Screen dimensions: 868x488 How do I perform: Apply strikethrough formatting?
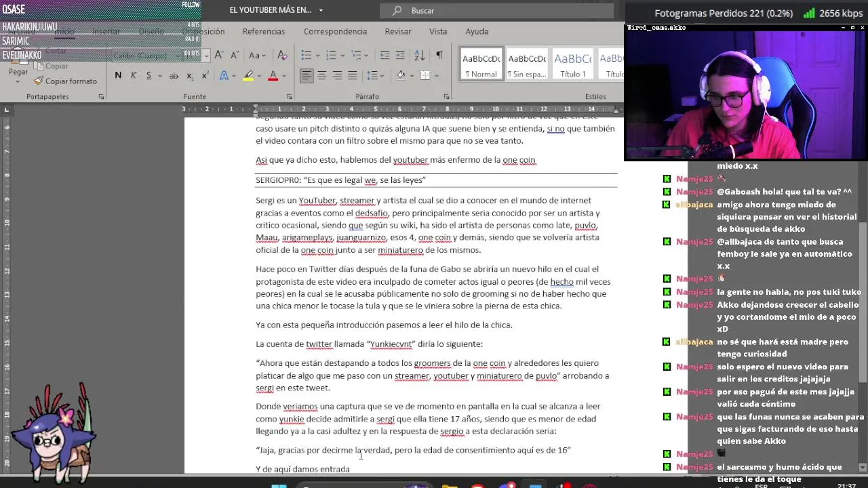[174, 75]
